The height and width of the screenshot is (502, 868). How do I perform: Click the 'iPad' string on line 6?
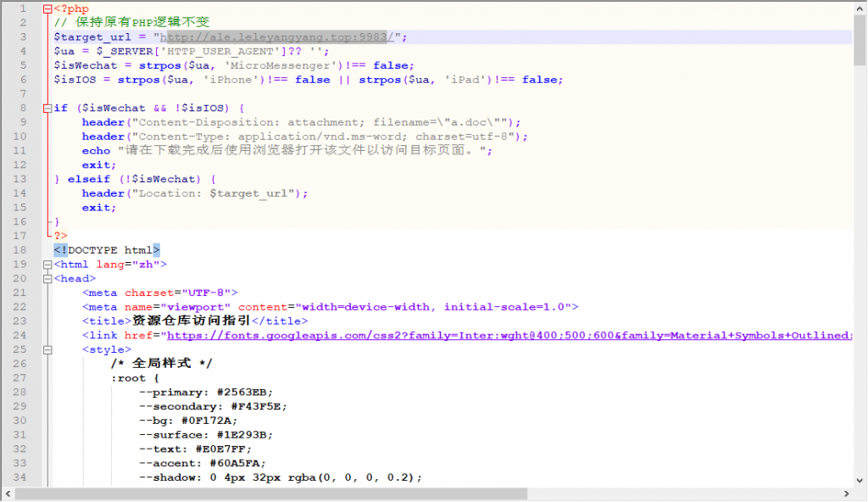pos(465,80)
